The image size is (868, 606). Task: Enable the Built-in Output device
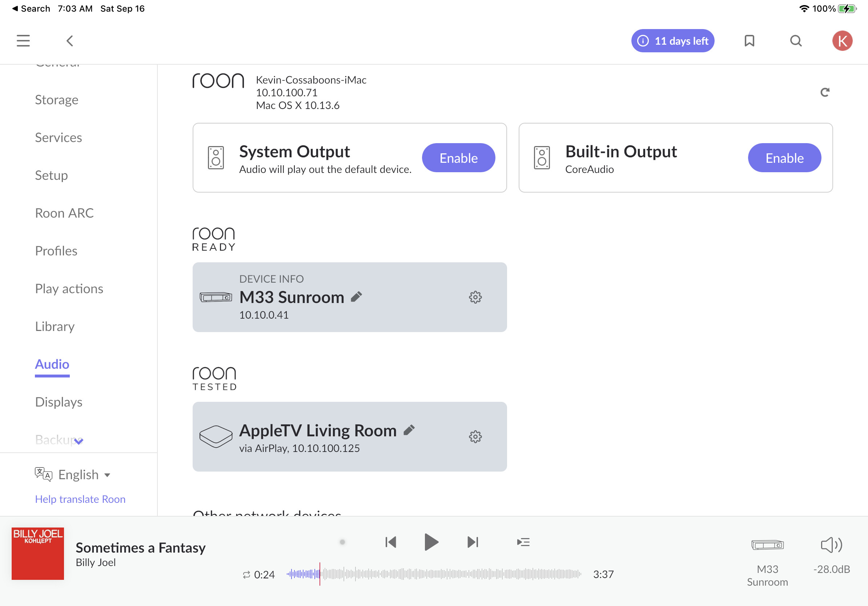click(784, 158)
